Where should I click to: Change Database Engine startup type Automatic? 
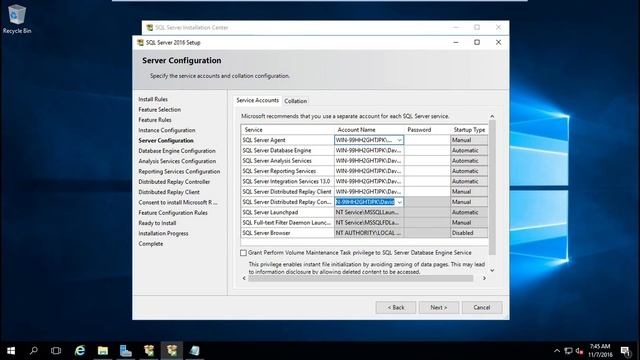click(x=469, y=151)
